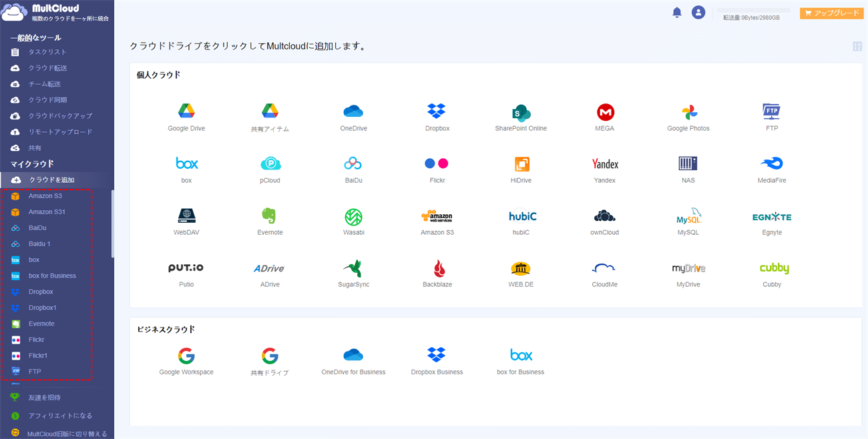
Task: Choose the MySQL cloud option
Action: 688,216
